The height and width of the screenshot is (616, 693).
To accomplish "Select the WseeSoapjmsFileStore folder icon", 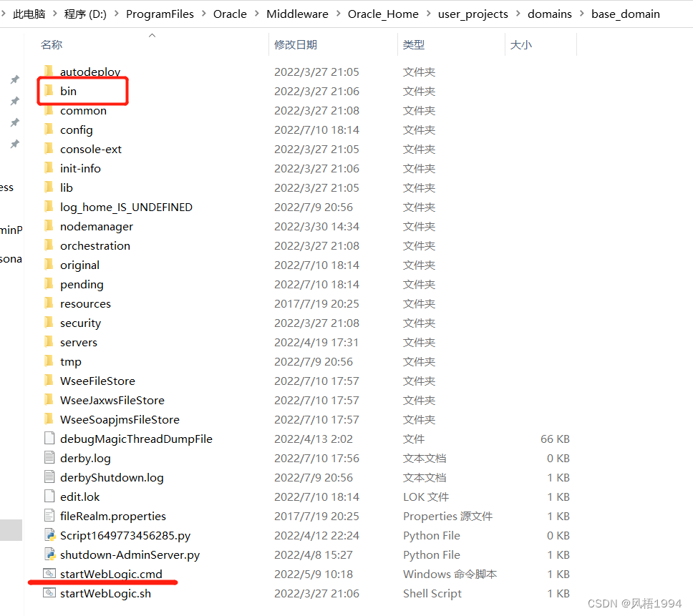I will (49, 419).
